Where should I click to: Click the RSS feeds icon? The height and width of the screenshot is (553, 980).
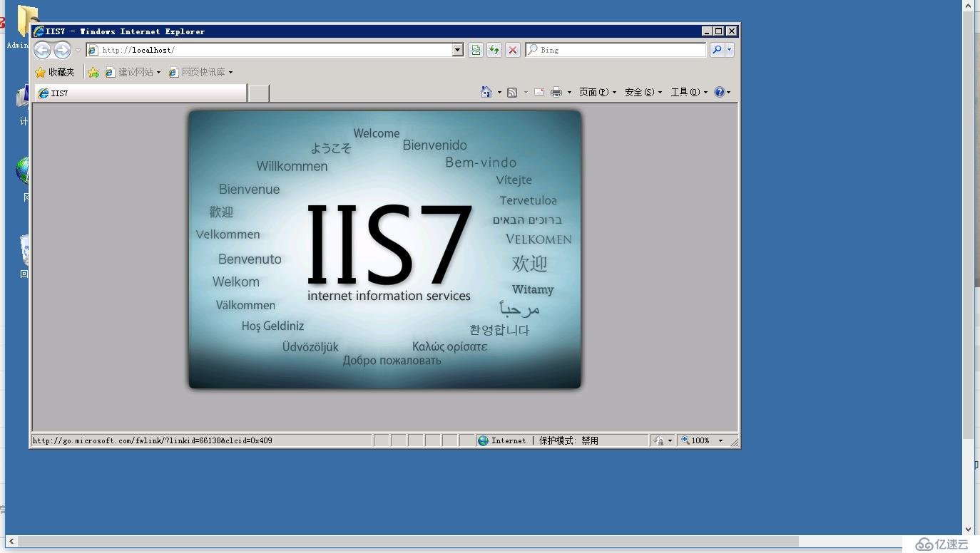tap(512, 92)
